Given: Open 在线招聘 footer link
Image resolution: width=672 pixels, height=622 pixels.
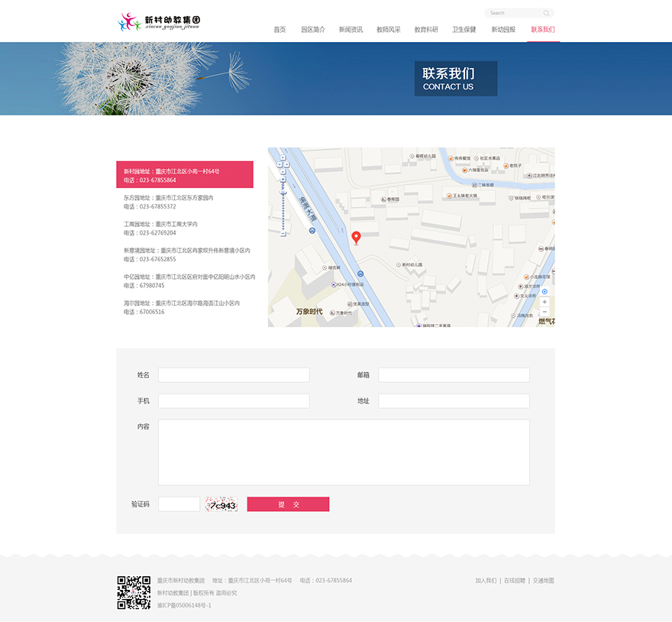Looking at the screenshot, I should pyautogui.click(x=514, y=581).
